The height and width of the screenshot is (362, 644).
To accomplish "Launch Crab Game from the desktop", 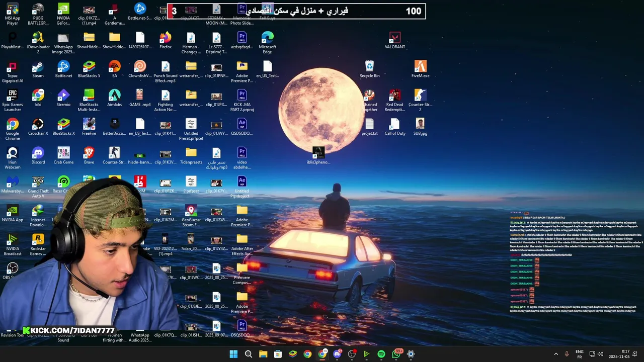I will 63,155.
